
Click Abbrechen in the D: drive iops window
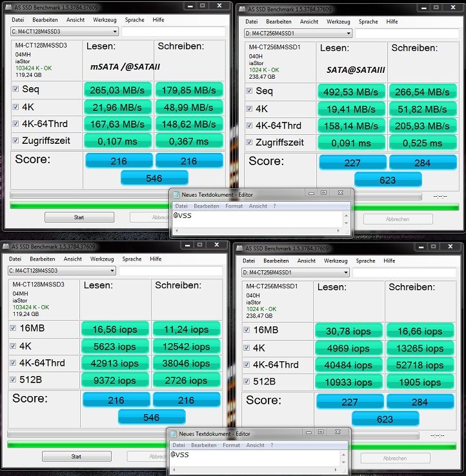coord(395,459)
